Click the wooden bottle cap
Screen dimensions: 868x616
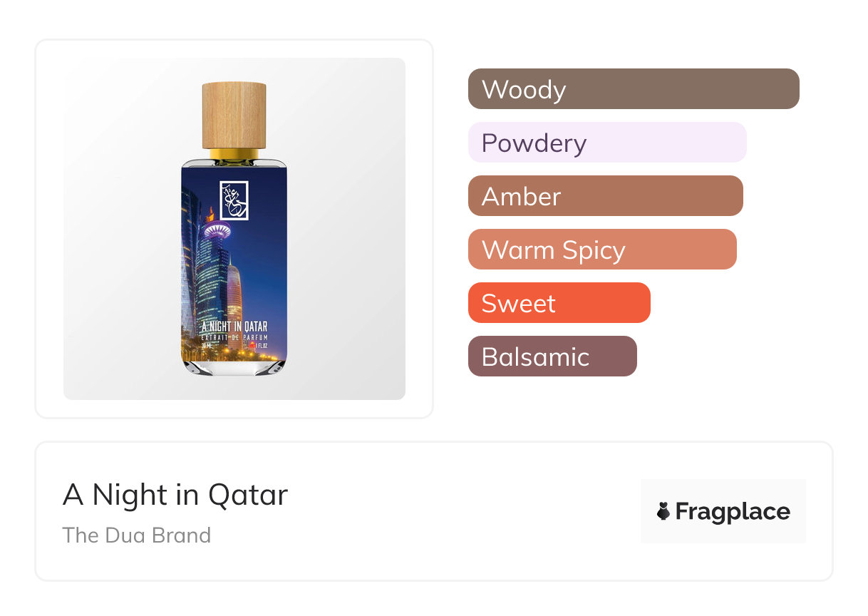[234, 115]
